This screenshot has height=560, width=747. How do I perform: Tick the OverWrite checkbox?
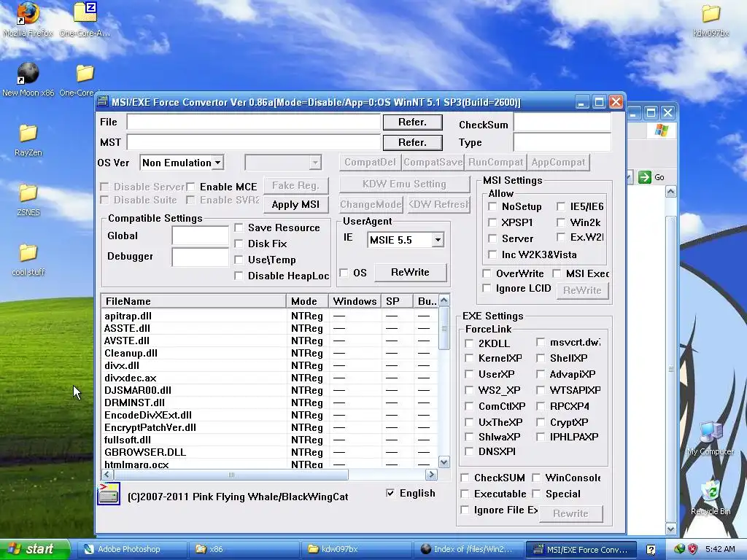click(487, 273)
